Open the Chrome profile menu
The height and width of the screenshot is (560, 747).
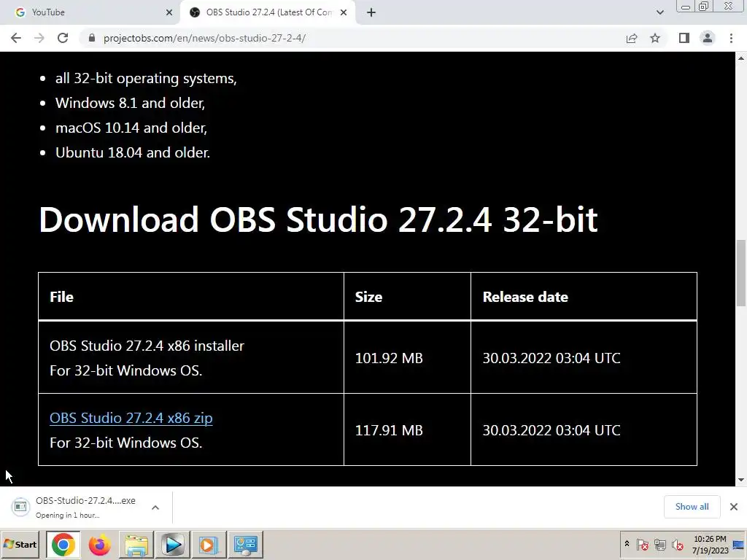pyautogui.click(x=708, y=38)
